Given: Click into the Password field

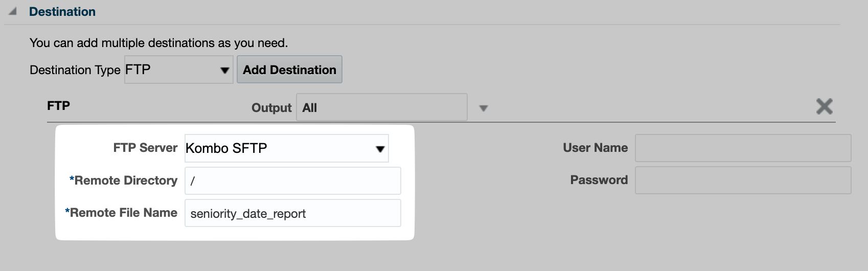Looking at the screenshot, I should (x=743, y=180).
